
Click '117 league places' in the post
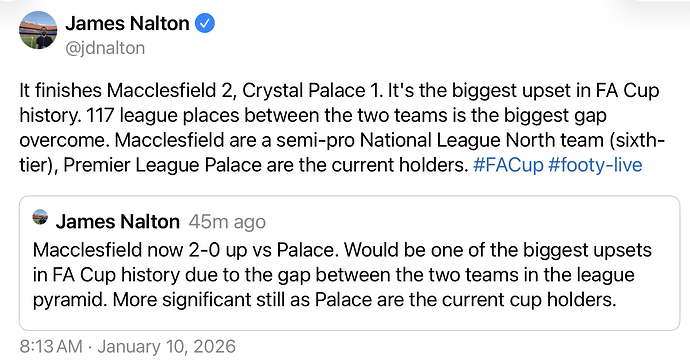pyautogui.click(x=162, y=116)
